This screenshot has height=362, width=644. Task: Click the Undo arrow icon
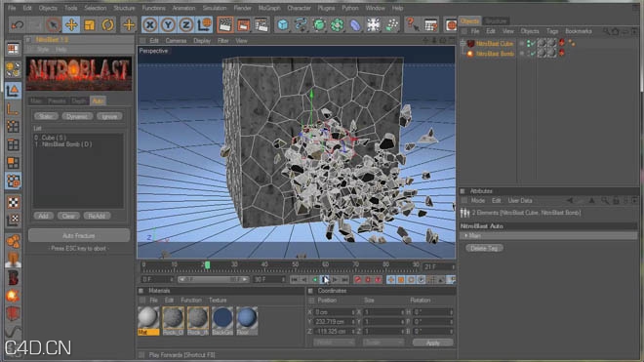coord(18,25)
